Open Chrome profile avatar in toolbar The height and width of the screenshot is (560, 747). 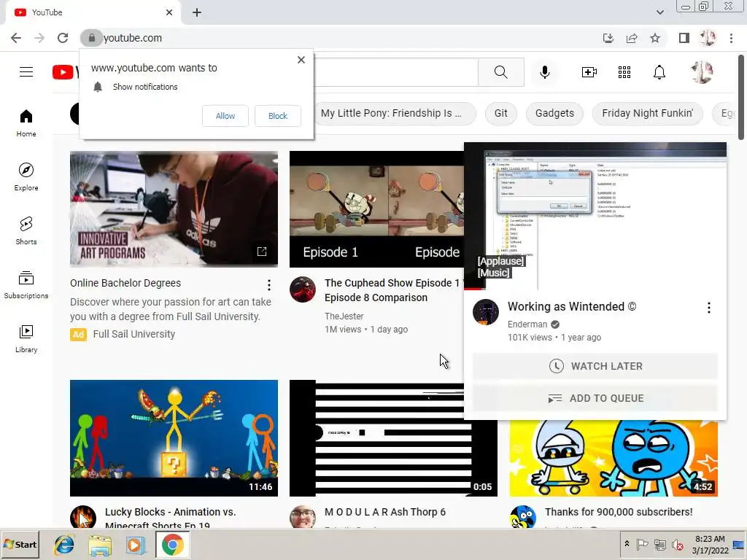(x=708, y=38)
